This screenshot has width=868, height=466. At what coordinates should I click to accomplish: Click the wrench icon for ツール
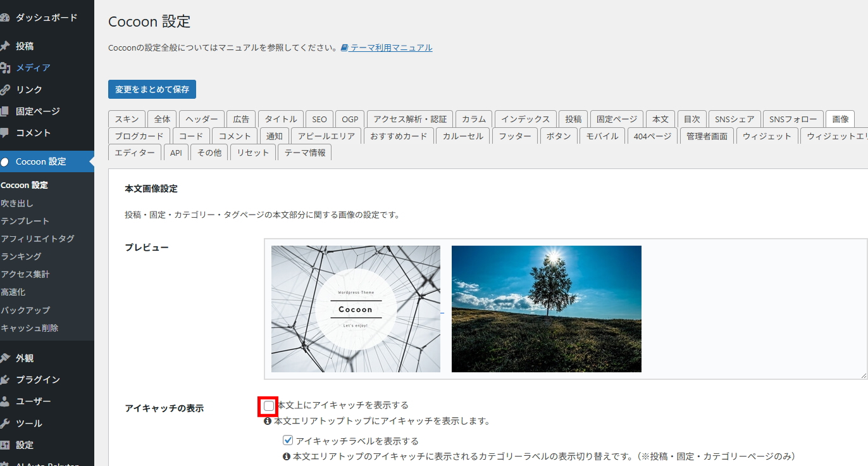pyautogui.click(x=5, y=424)
